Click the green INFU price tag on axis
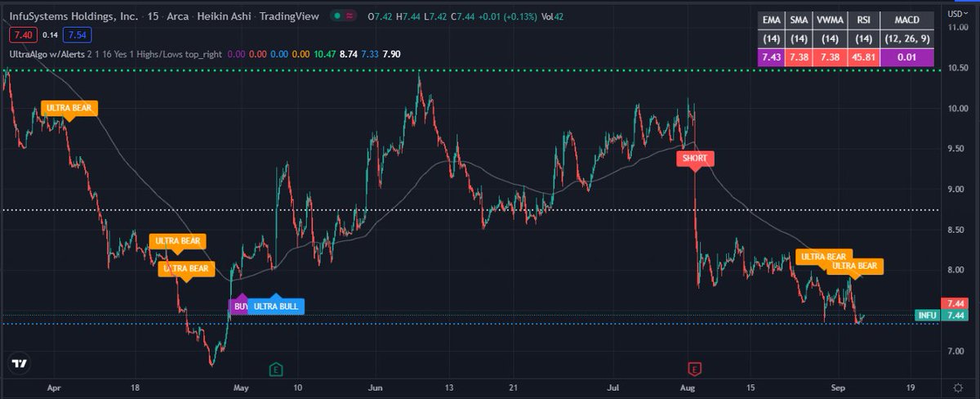980x399 pixels. click(x=926, y=316)
